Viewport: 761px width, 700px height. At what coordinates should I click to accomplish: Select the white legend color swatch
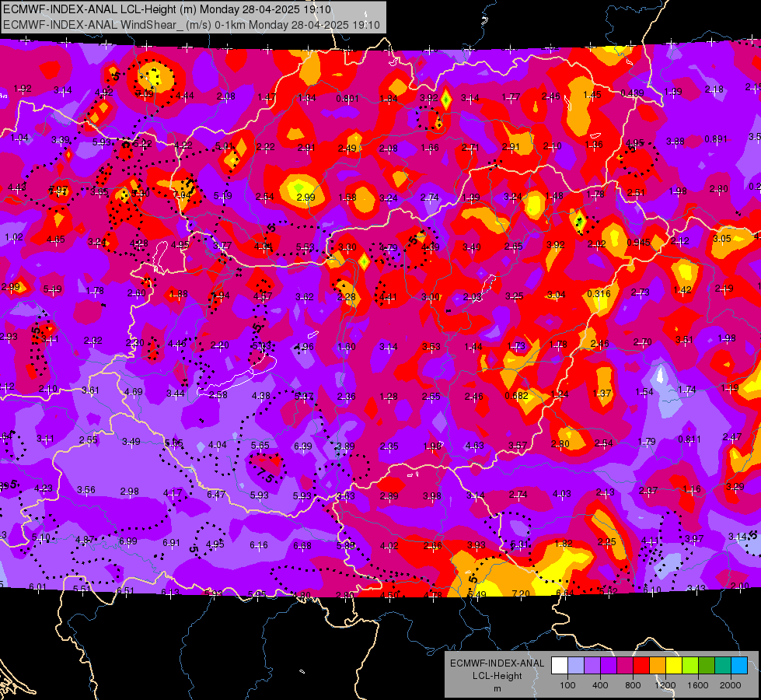click(559, 666)
